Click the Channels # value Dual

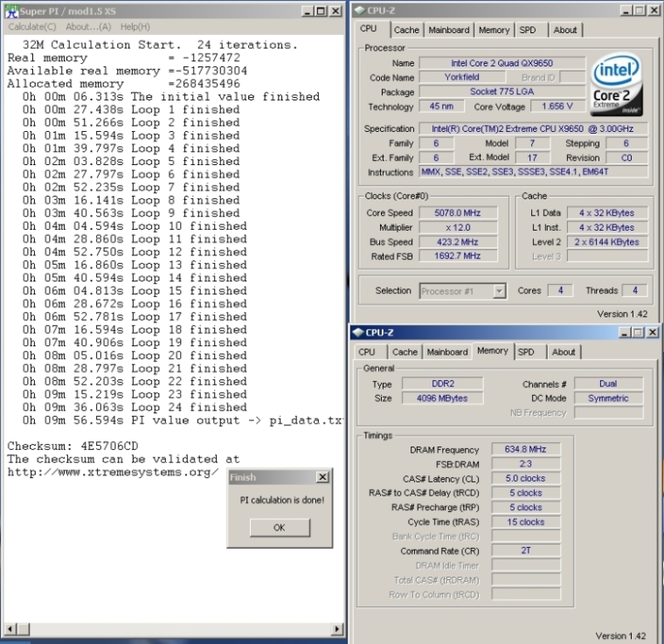coord(609,384)
